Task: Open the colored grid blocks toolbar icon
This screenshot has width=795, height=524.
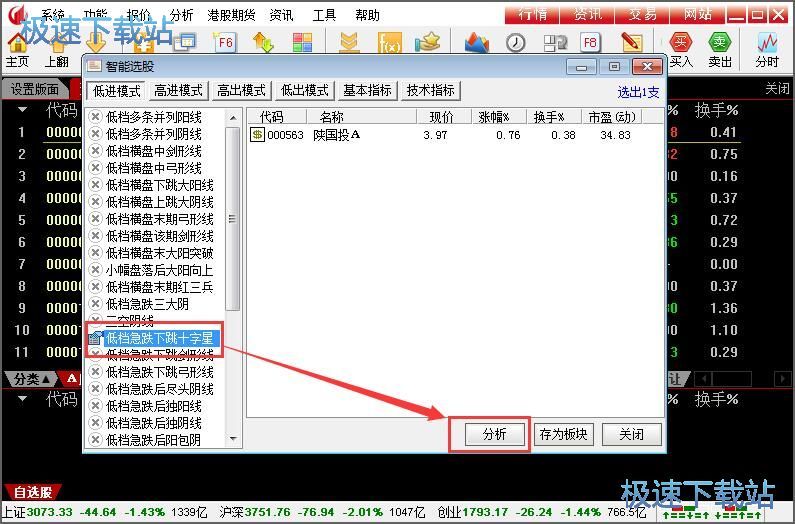Action: click(x=302, y=43)
